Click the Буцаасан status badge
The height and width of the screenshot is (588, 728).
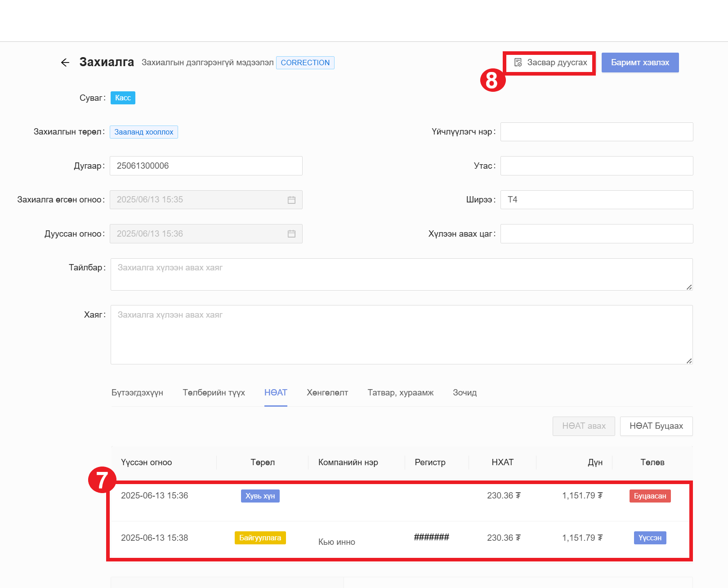click(650, 496)
